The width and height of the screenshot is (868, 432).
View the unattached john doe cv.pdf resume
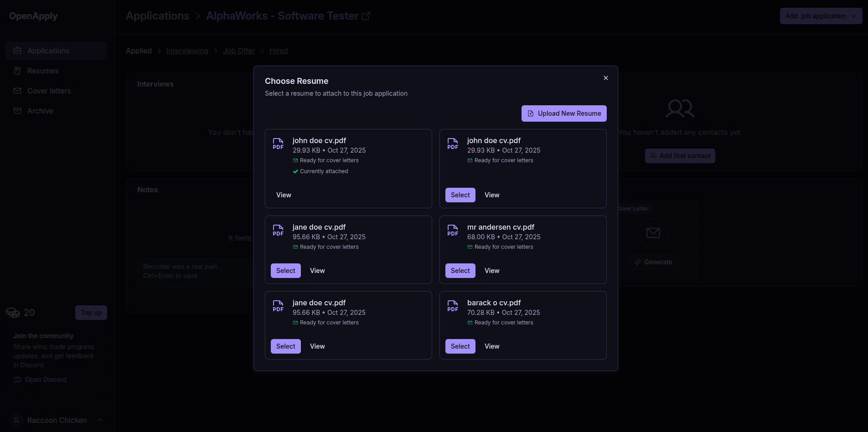point(492,195)
